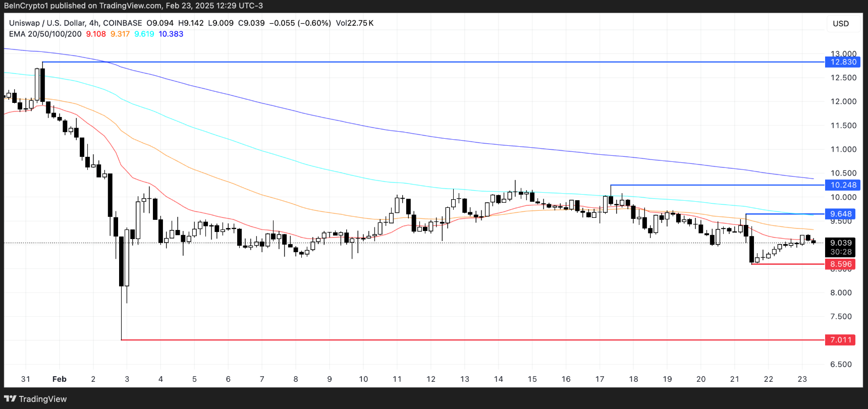This screenshot has height=409, width=868.
Task: Click the red EMA value 9.108
Action: 96,34
